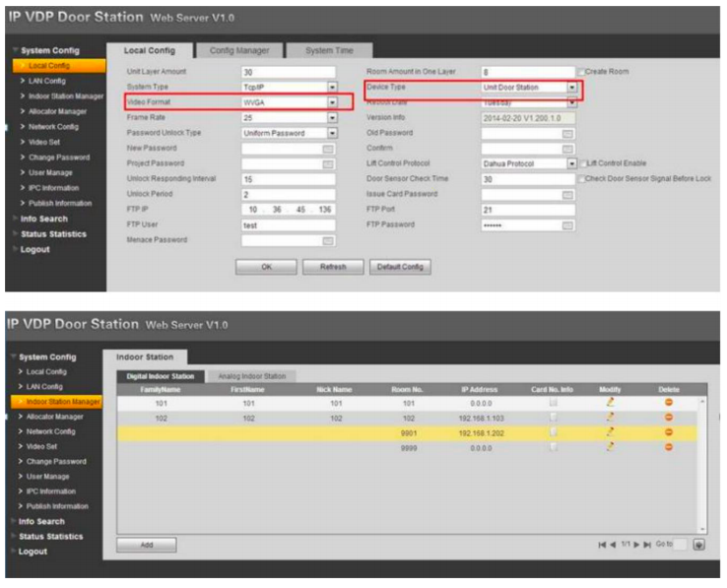Delete the room 9999 entry

click(x=669, y=447)
